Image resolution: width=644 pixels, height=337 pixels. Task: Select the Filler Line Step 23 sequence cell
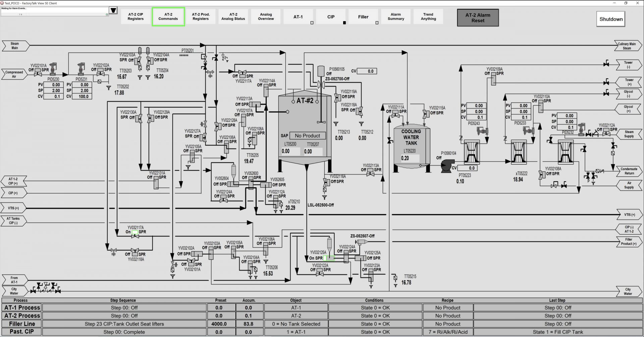(124, 324)
